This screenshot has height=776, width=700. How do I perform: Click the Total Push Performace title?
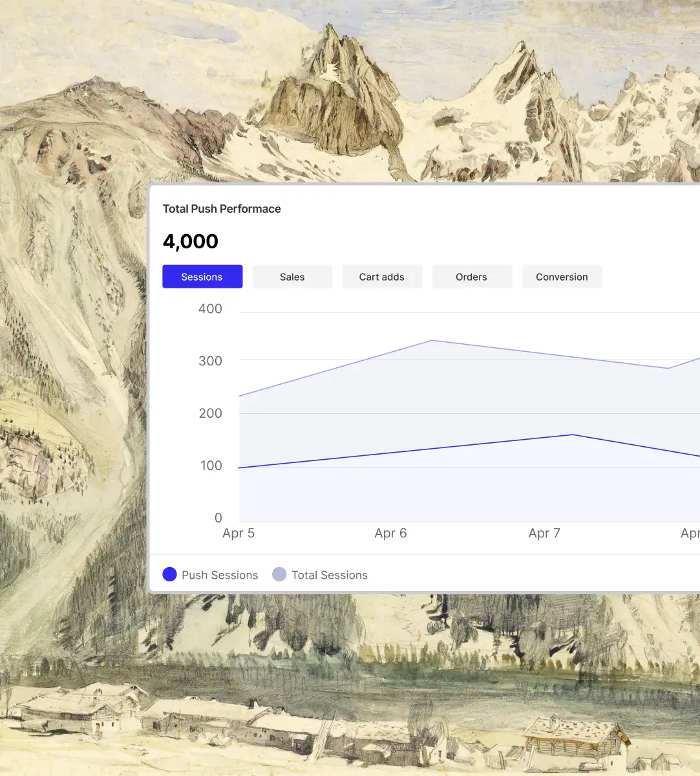point(222,209)
